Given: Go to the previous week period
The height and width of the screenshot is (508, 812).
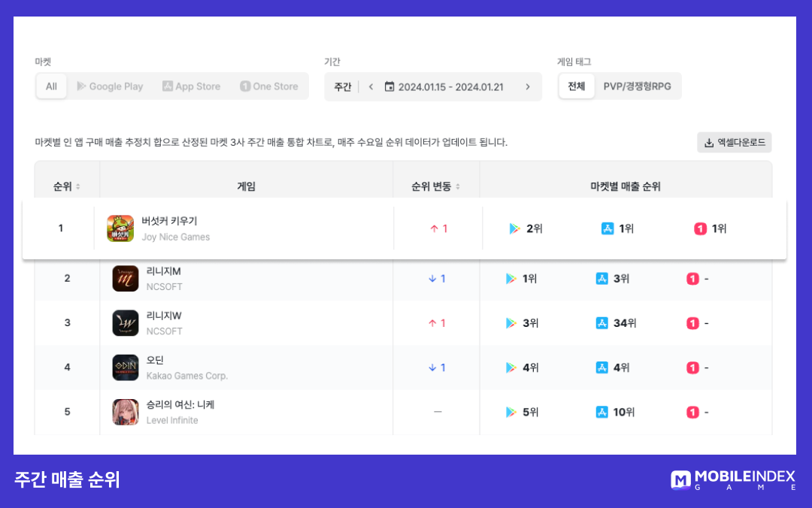Looking at the screenshot, I should pyautogui.click(x=371, y=87).
